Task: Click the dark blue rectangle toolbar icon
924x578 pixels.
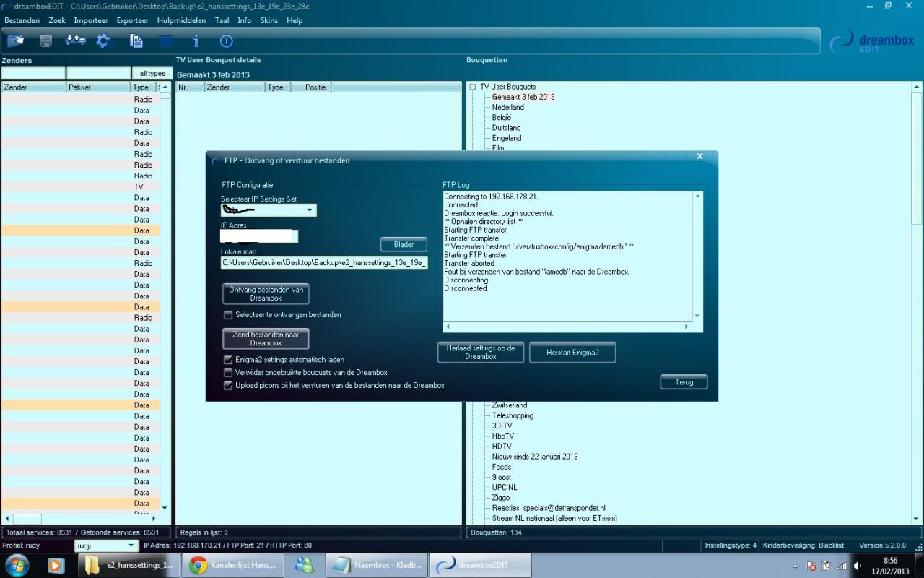Action: (x=166, y=41)
